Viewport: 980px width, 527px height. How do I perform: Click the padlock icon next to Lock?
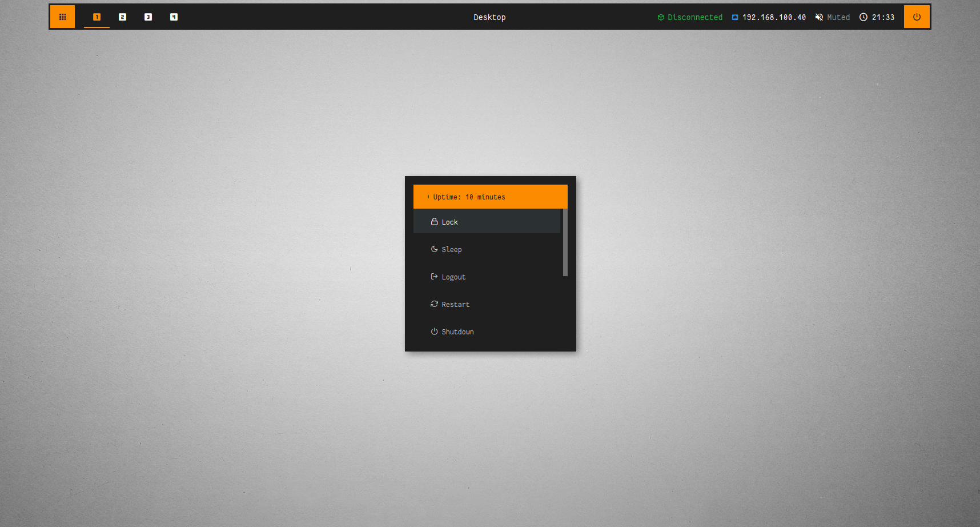click(x=435, y=221)
